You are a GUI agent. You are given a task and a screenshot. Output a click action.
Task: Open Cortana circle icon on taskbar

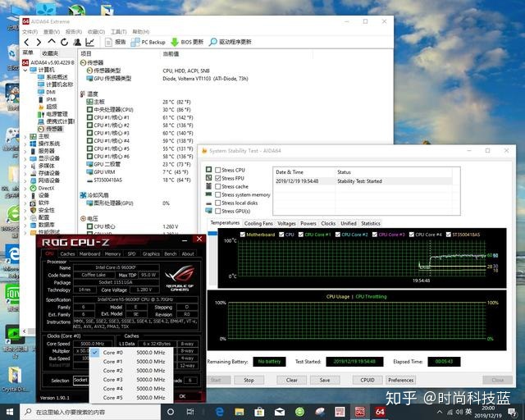point(171,412)
